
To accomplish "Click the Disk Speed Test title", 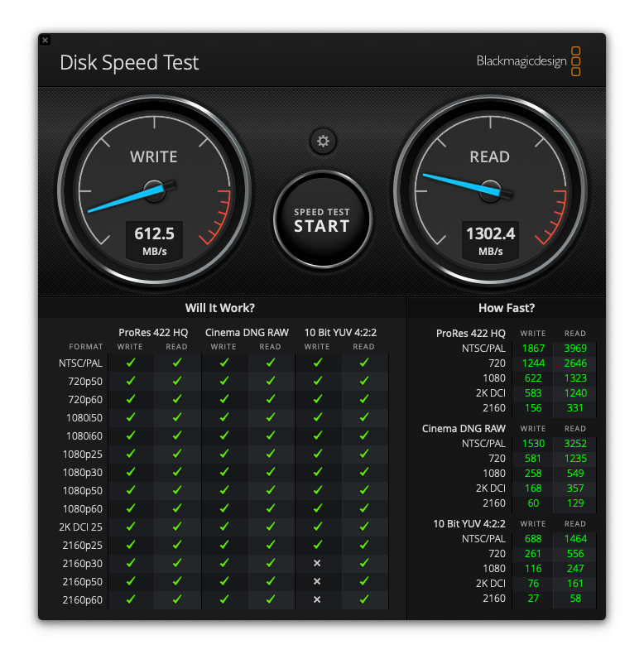I will 129,63.
